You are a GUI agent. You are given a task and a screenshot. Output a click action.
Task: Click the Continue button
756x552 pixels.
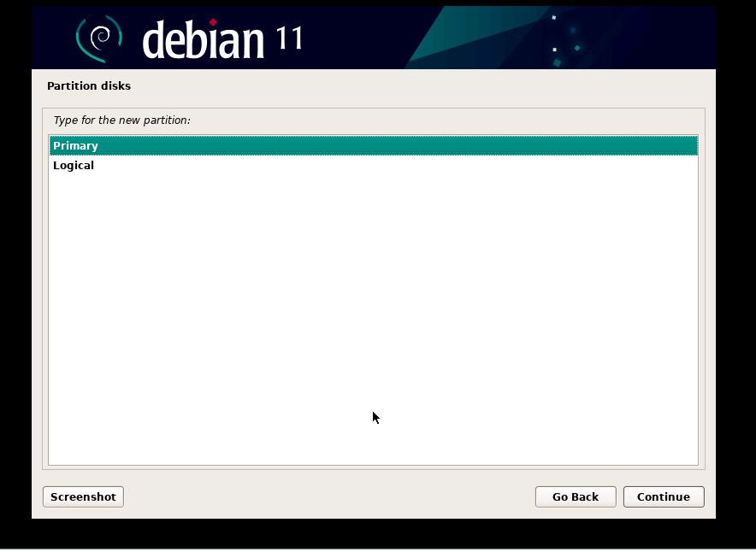point(664,497)
